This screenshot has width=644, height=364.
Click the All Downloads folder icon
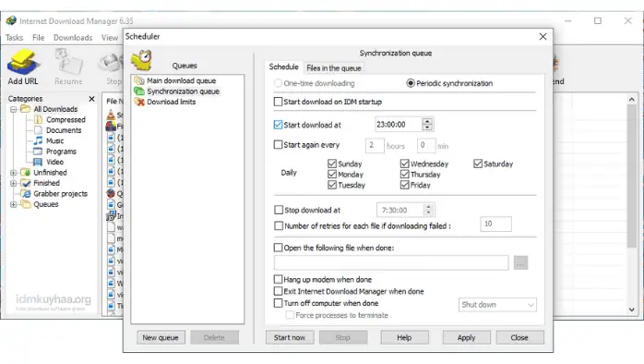(26, 109)
